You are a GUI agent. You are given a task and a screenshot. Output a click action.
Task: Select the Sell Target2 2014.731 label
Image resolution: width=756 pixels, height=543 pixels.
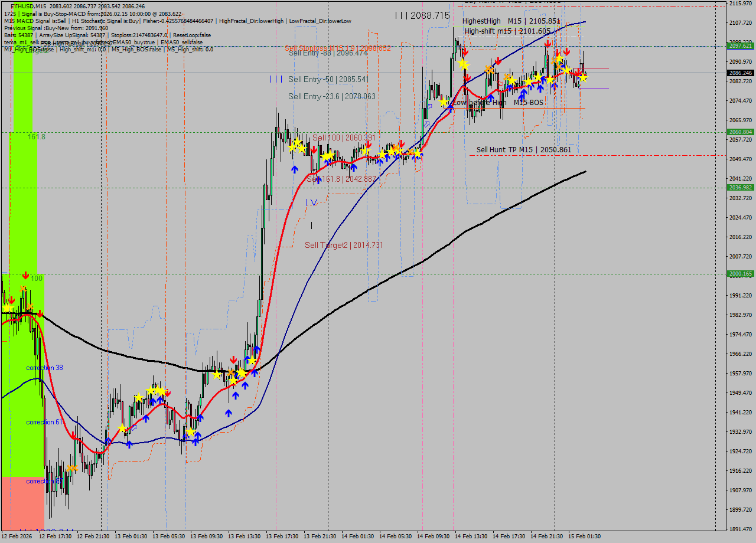pos(344,245)
